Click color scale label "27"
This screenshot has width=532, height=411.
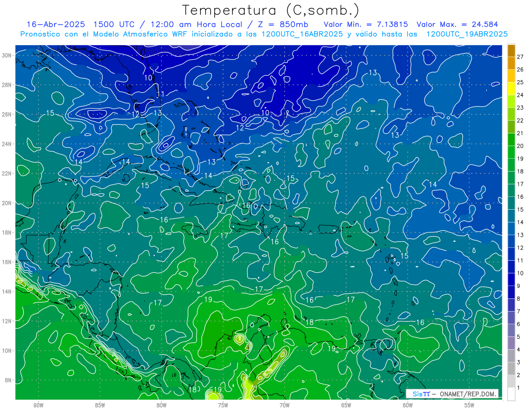click(x=520, y=57)
